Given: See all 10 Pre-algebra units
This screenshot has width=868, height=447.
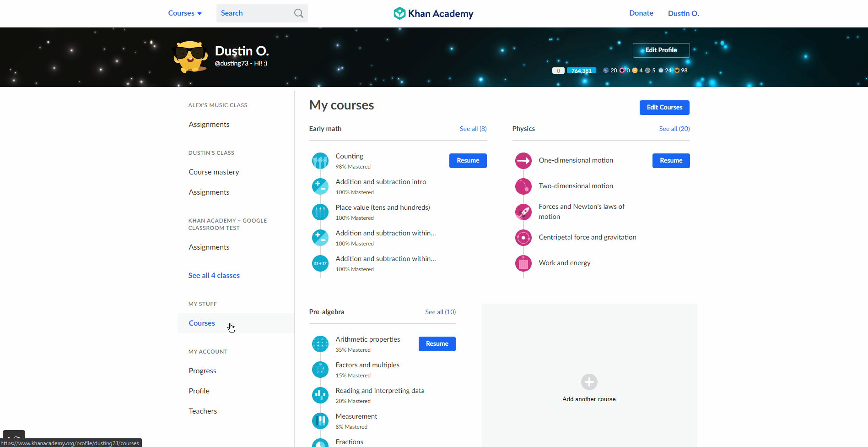Looking at the screenshot, I should (440, 312).
